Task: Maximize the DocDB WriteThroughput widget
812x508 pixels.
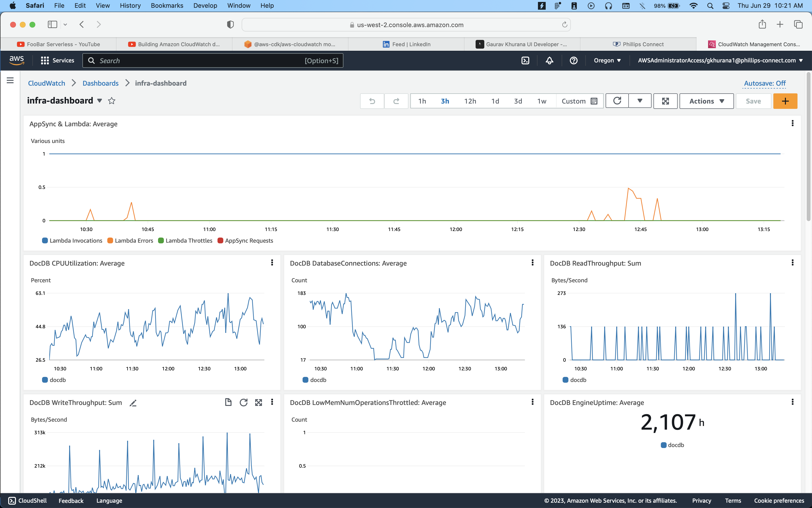Action: [258, 402]
